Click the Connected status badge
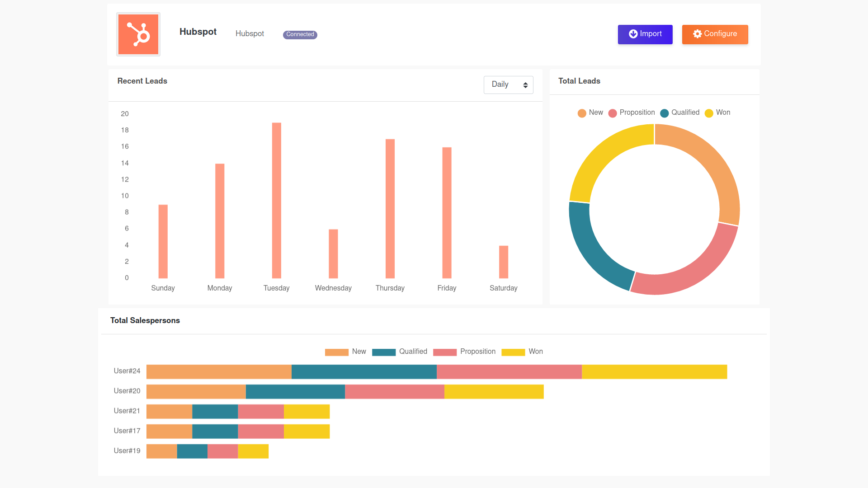868x488 pixels. pyautogui.click(x=300, y=34)
